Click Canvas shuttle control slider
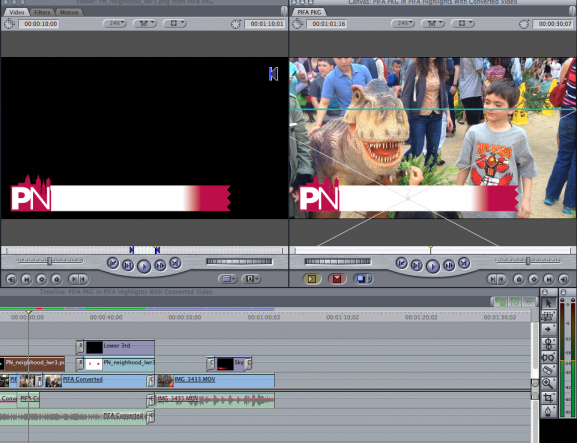 coord(528,261)
